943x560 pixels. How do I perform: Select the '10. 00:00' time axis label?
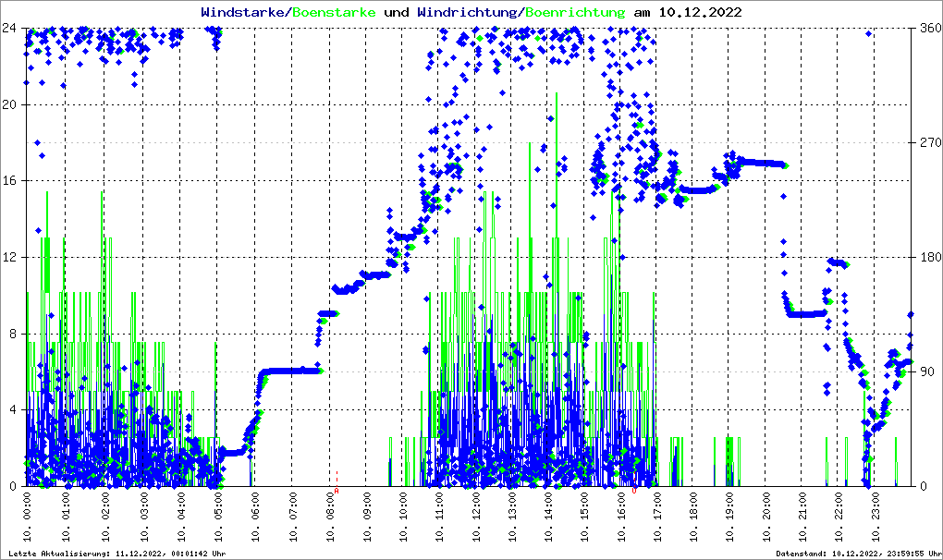click(x=27, y=519)
